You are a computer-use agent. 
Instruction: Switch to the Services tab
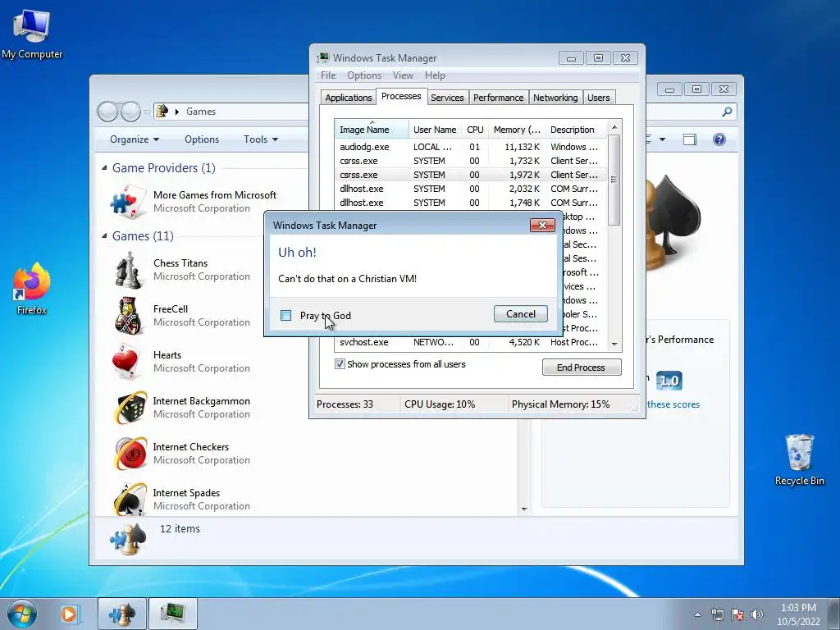pyautogui.click(x=447, y=98)
